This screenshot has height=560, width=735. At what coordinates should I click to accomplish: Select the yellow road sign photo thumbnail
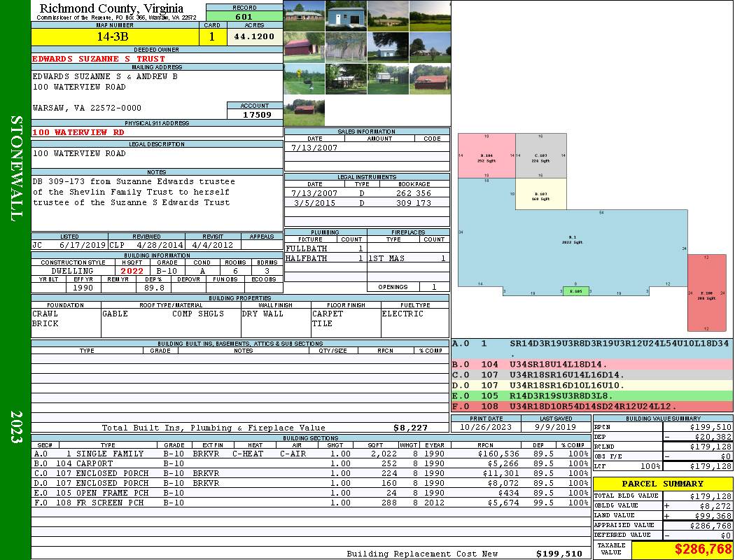[304, 79]
